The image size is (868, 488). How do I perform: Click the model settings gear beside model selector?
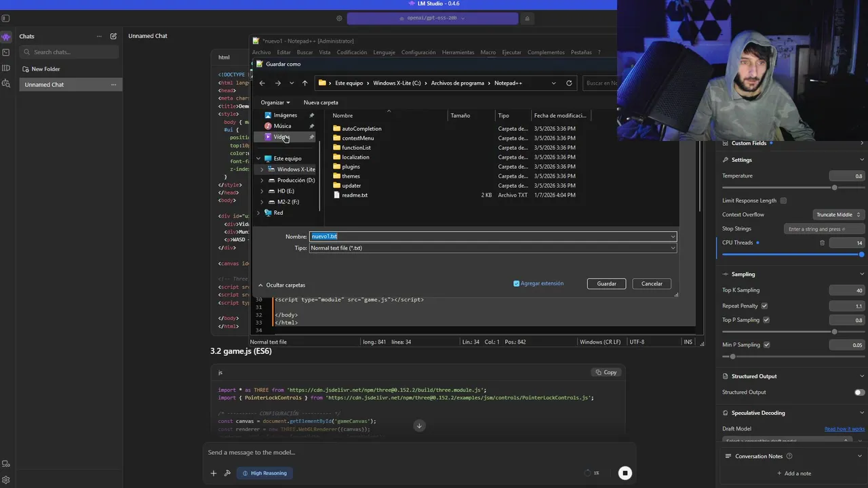340,18
